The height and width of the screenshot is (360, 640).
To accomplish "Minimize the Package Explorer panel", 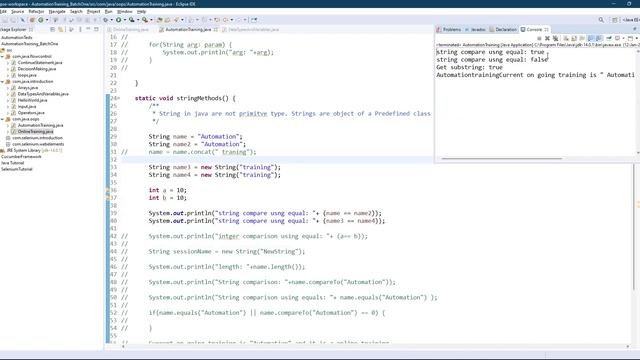I will pyautogui.click(x=88, y=29).
